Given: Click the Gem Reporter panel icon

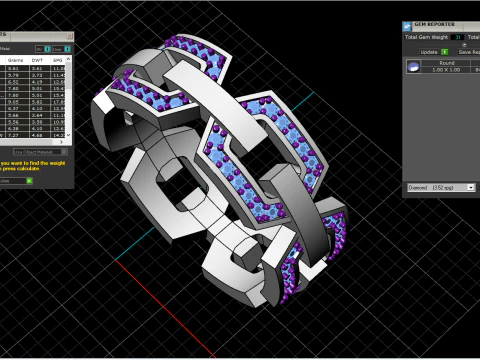Looking at the screenshot, I should 407,26.
